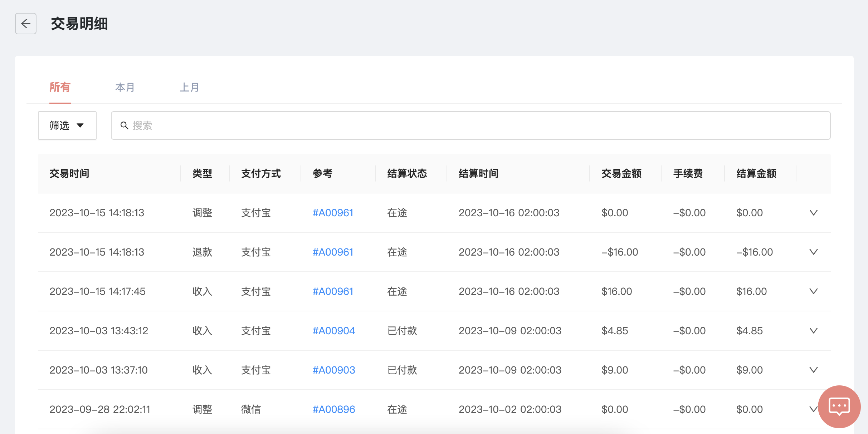Open reference link #A00896

[x=334, y=410]
